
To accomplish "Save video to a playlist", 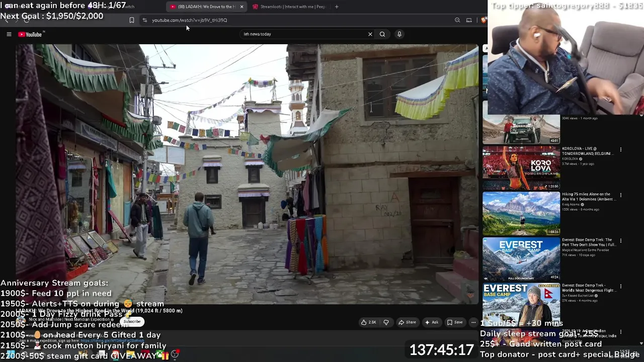I will point(455,322).
